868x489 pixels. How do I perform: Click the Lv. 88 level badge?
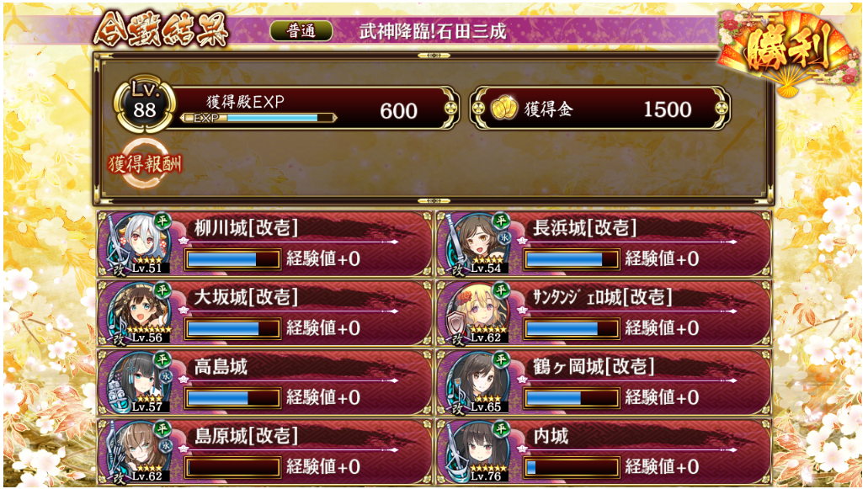tap(145, 103)
